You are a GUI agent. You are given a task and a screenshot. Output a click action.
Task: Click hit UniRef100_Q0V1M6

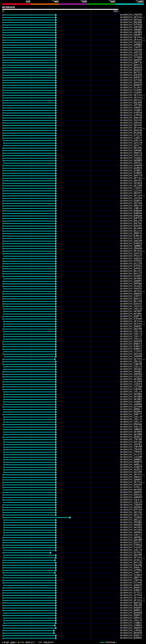click(131, 407)
